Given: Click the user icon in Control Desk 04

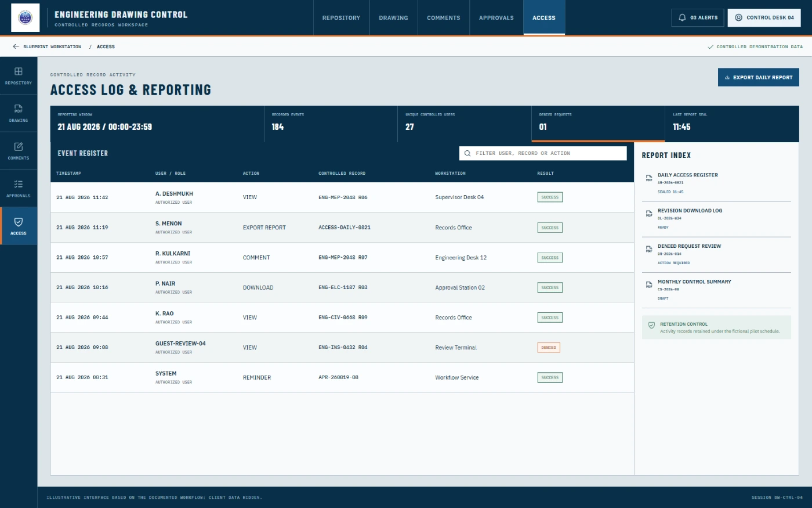Looking at the screenshot, I should tap(738, 17).
